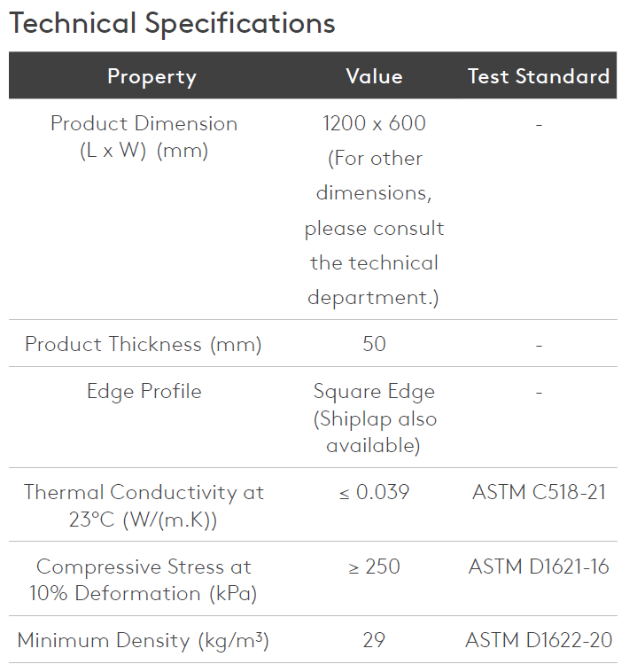Select the Property column header
The width and height of the screenshot is (637, 672).
[151, 76]
